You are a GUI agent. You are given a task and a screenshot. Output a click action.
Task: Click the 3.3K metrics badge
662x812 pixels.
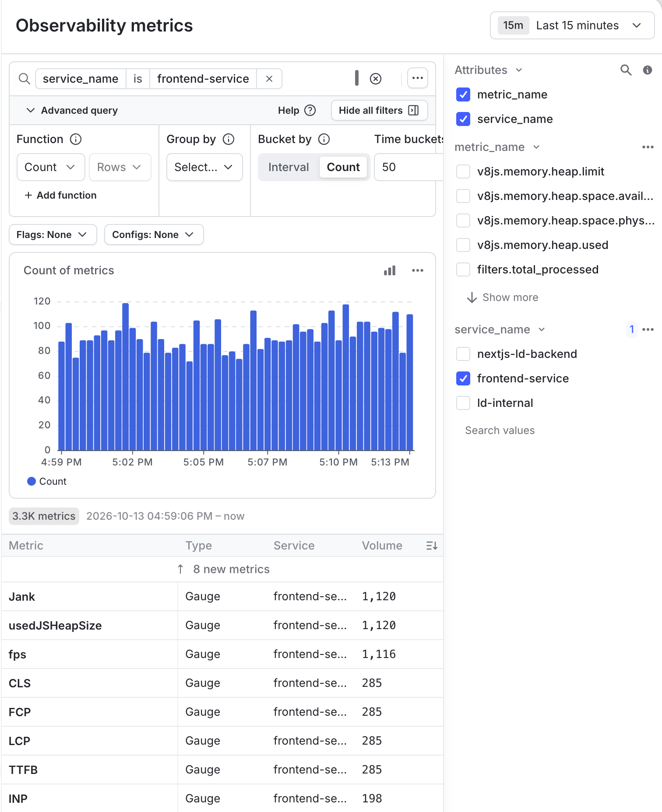[x=44, y=516]
